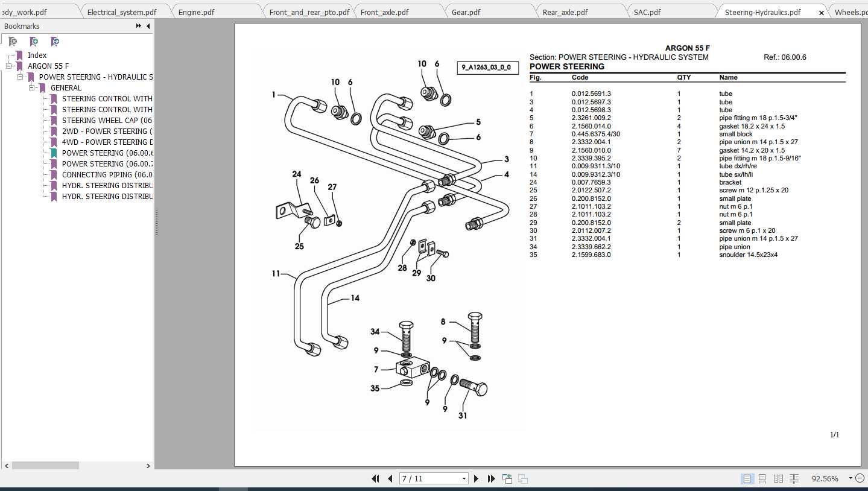
Task: Open the Rear_axle.pdf tab
Action: tap(565, 11)
